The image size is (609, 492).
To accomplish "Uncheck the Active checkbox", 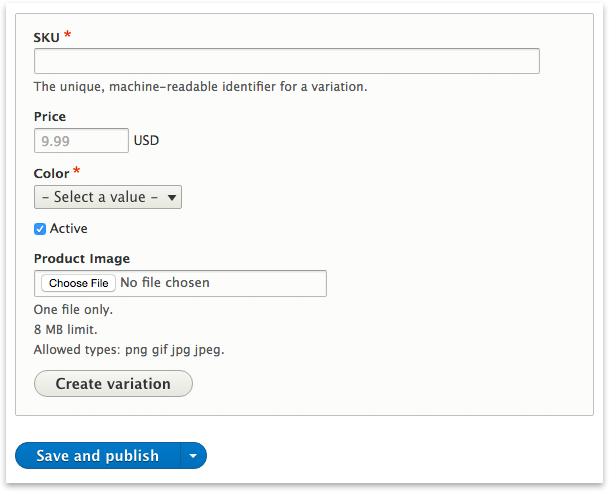I will coord(40,229).
